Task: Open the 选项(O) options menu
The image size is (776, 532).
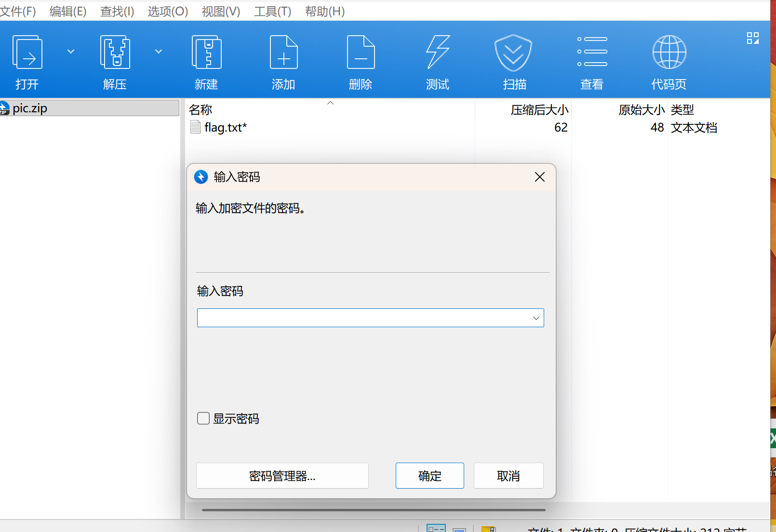Action: 168,11
